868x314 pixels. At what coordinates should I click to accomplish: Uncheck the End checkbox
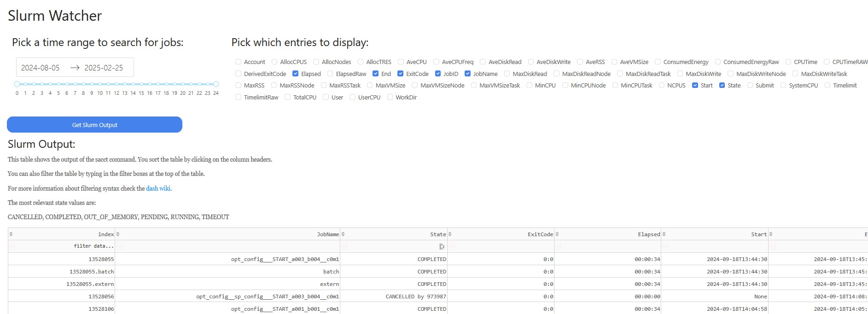click(376, 74)
